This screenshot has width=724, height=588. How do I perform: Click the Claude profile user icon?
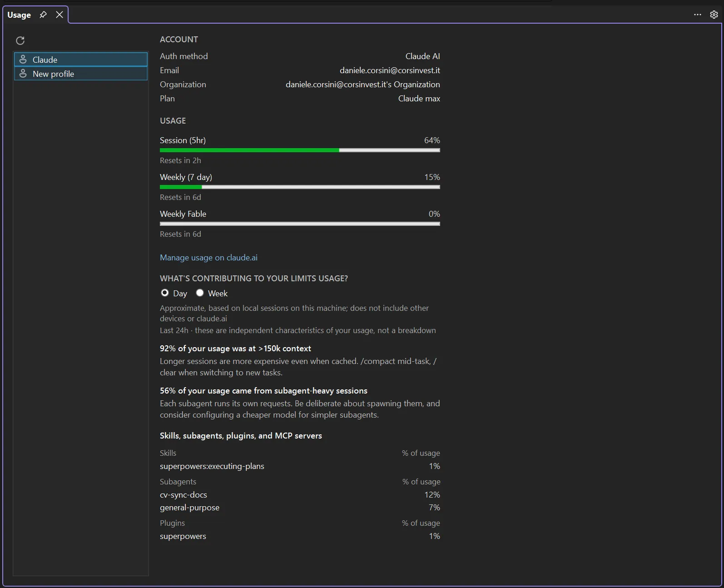coord(23,60)
